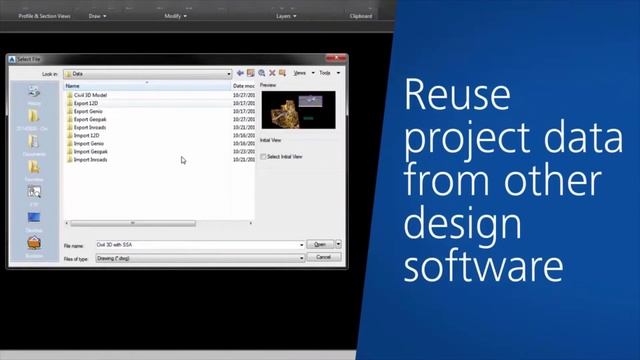Open the Documents location in places sidebar
This screenshot has width=640, height=360.
34,146
